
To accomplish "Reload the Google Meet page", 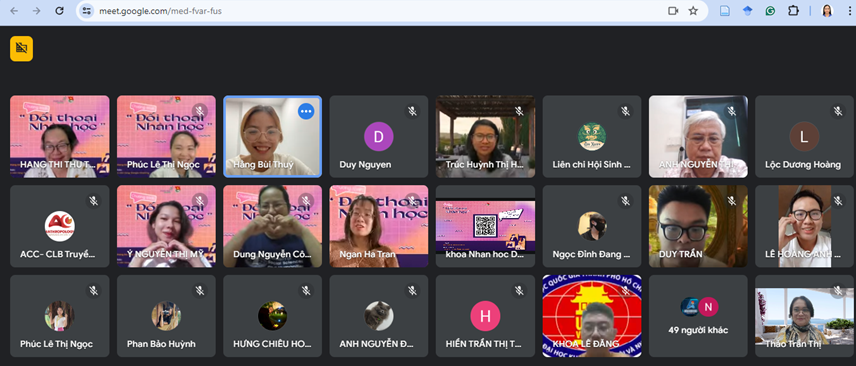I will tap(60, 11).
